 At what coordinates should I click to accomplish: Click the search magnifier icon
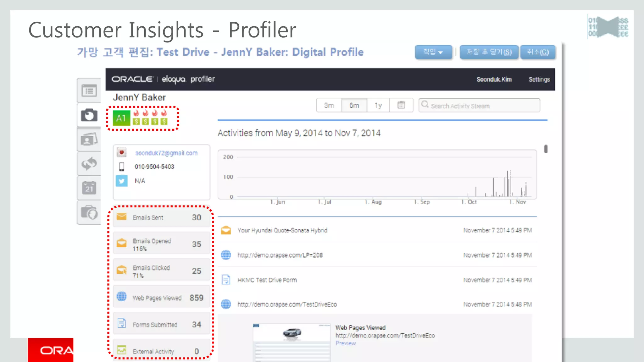[425, 104]
